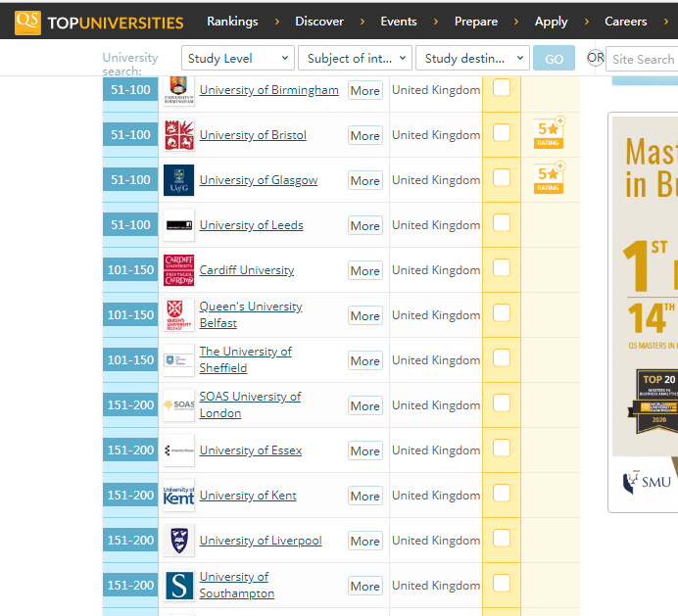The image size is (678, 616).
Task: Expand More details for University of Liverpool
Action: [x=365, y=541]
